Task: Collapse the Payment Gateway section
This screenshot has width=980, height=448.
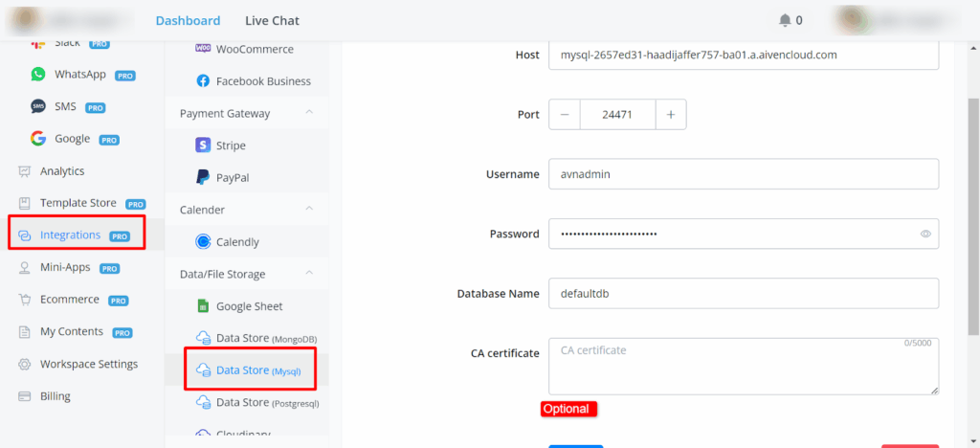Action: pyautogui.click(x=309, y=113)
